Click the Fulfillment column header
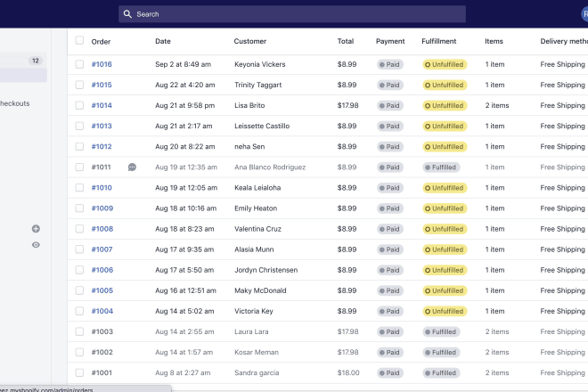Image resolution: width=588 pixels, height=392 pixels. [438, 41]
